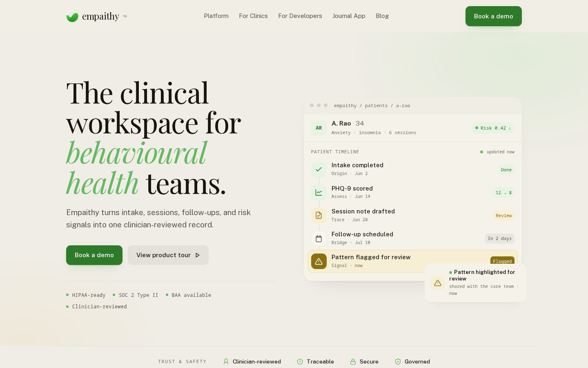588x368 pixels.
Task: Click the Governed label
Action: [x=417, y=361]
